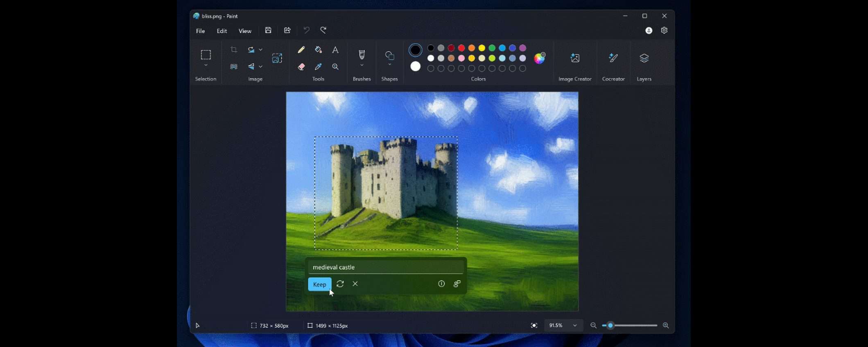Open the zoom percentage dropdown

click(x=575, y=326)
